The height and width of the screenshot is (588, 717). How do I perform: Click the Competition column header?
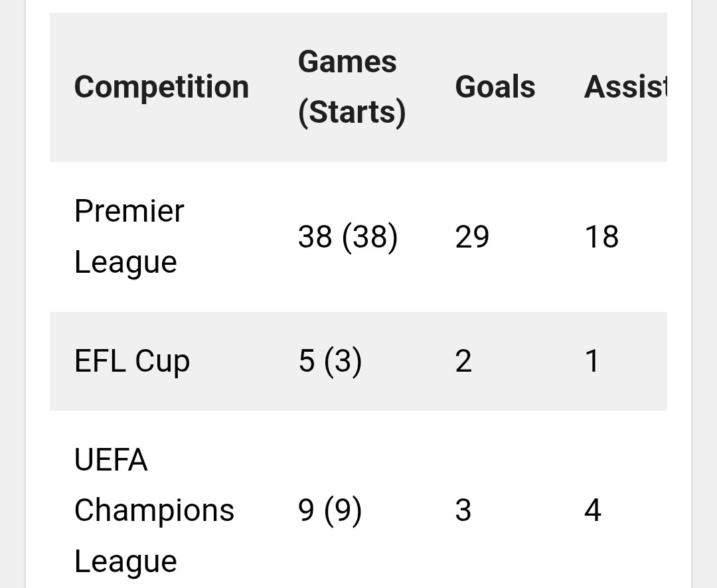pyautogui.click(x=161, y=87)
